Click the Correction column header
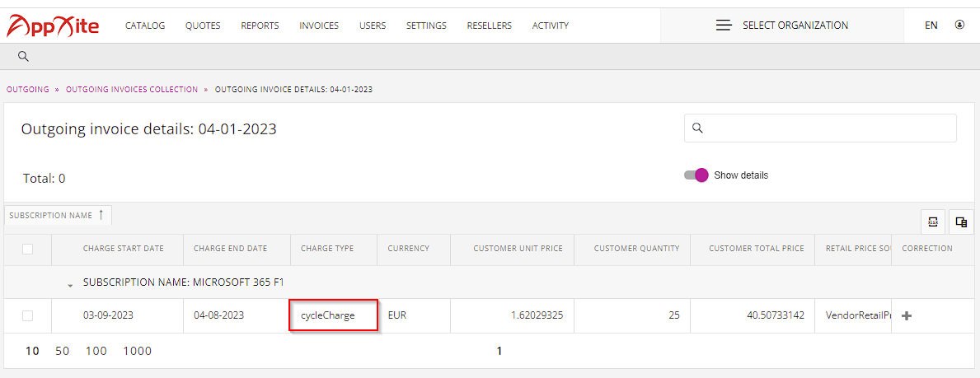The width and height of the screenshot is (980, 378). 927,249
